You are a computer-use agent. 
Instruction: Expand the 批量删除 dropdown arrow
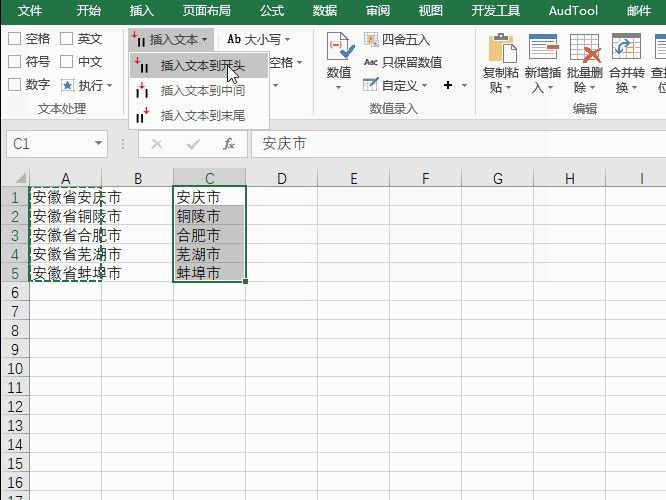(x=592, y=88)
